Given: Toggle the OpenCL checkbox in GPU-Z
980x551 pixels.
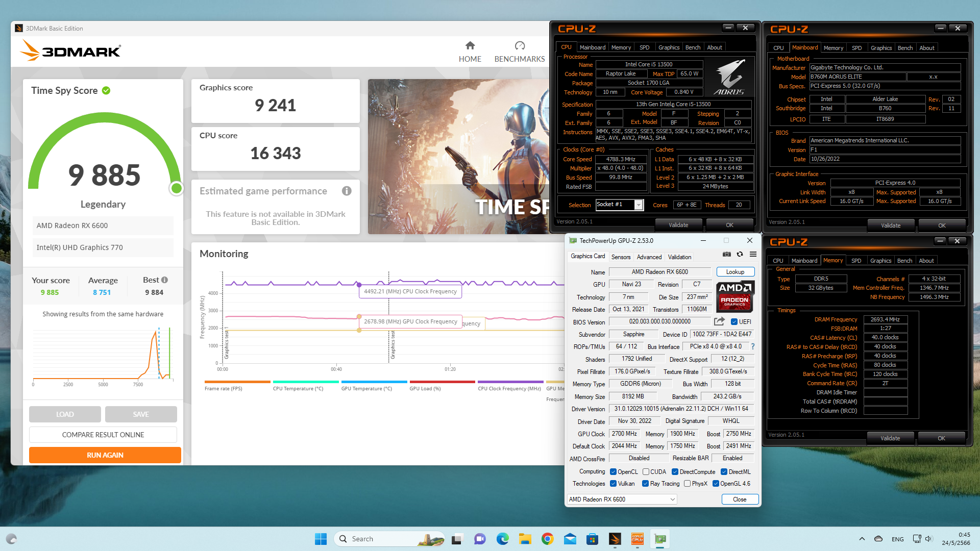Looking at the screenshot, I should (x=613, y=472).
